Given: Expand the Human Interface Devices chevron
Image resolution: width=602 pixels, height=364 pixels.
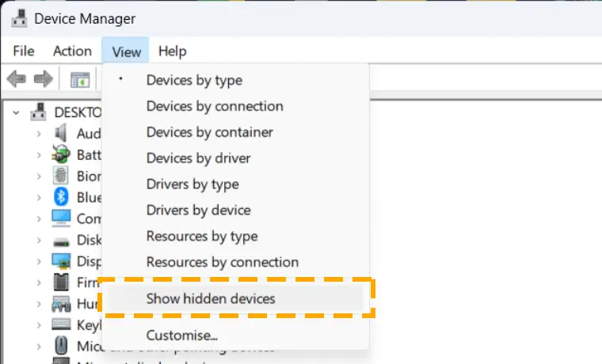Looking at the screenshot, I should point(39,304).
